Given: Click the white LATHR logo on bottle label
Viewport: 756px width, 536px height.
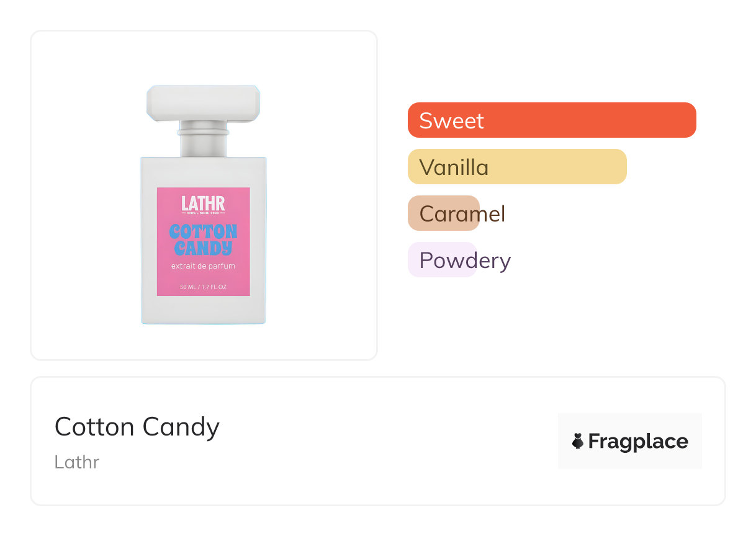Looking at the screenshot, I should click(x=203, y=202).
